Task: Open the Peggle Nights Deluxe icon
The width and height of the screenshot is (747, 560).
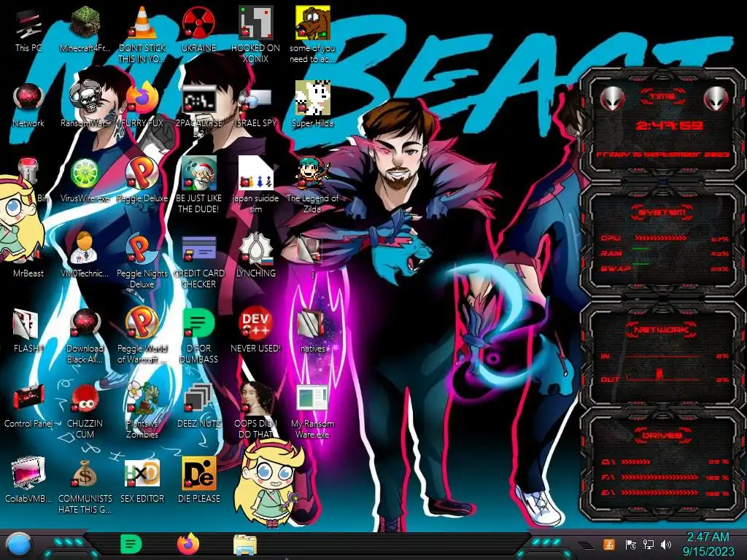Action: pos(142,248)
